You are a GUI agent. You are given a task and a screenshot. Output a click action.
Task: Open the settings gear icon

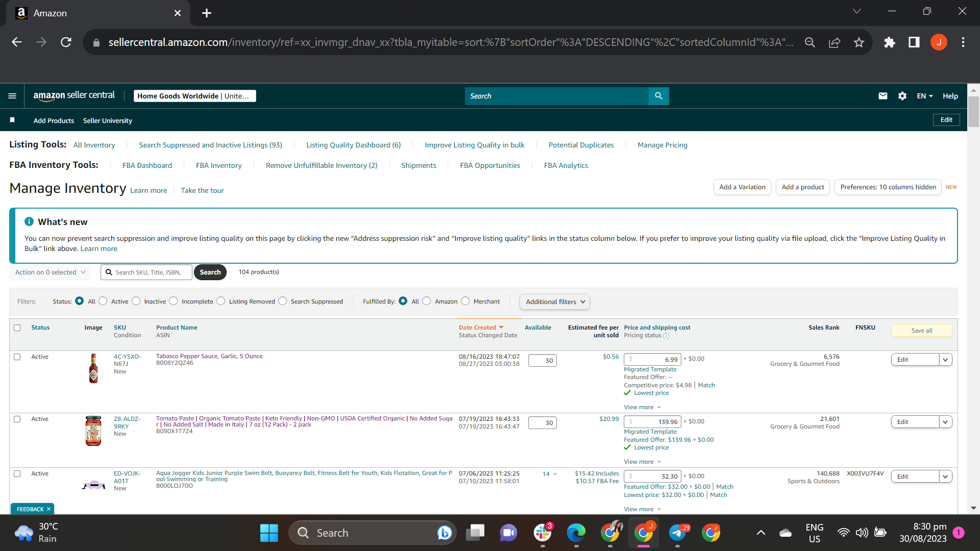902,96
